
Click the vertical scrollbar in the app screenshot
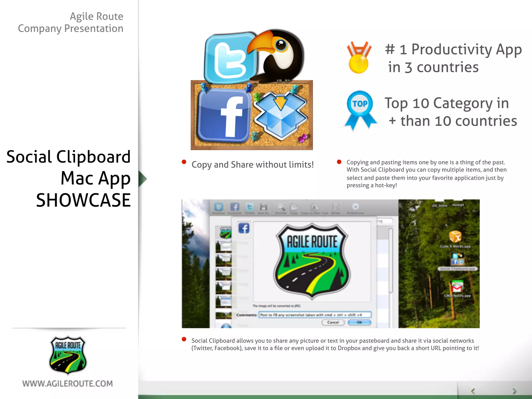point(390,260)
